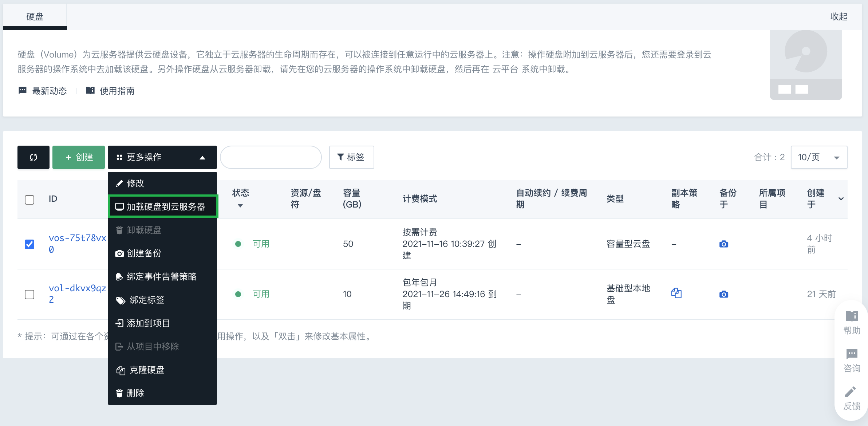Open the 标签 filter button
Viewport: 868px width, 426px height.
(351, 157)
